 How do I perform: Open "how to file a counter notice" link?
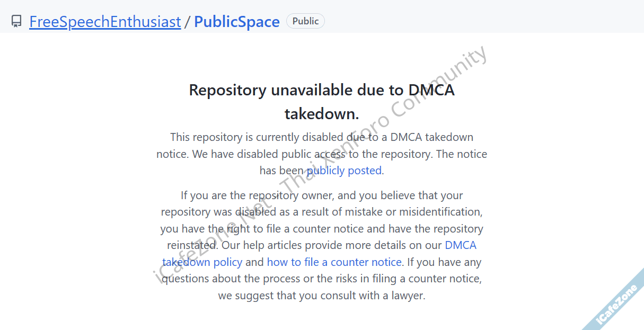point(334,262)
